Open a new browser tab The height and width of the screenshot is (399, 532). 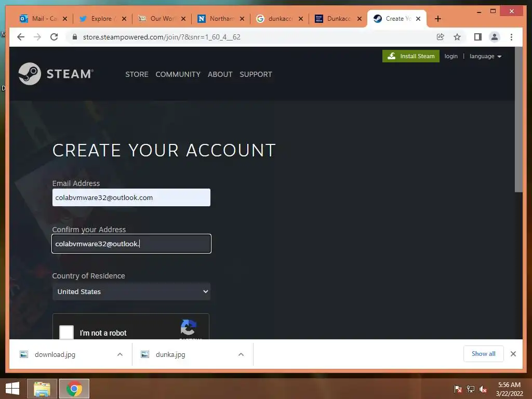(437, 19)
